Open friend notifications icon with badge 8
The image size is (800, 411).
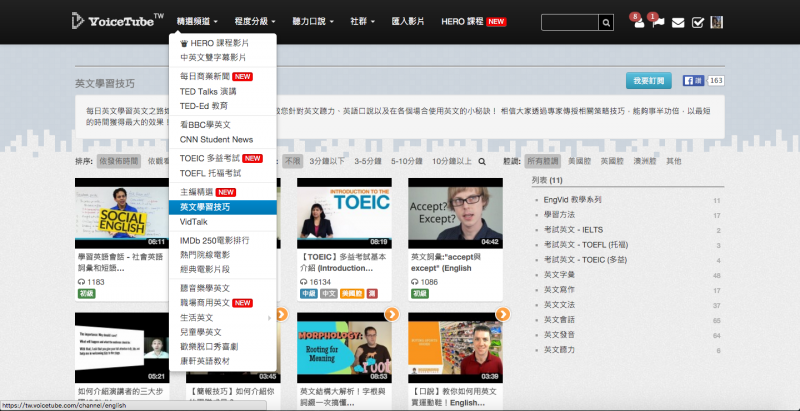click(639, 22)
